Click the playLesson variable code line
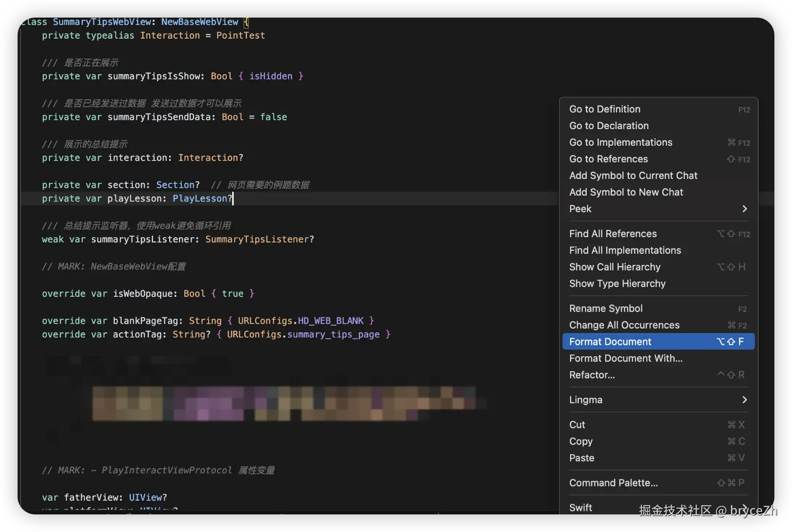This screenshot has height=532, width=792. pos(137,199)
